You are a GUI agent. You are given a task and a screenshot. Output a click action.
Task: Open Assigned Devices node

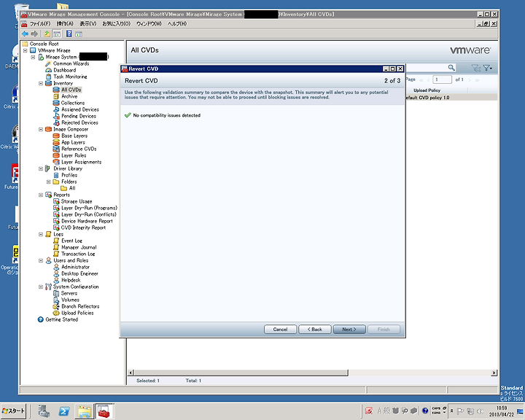coord(80,109)
